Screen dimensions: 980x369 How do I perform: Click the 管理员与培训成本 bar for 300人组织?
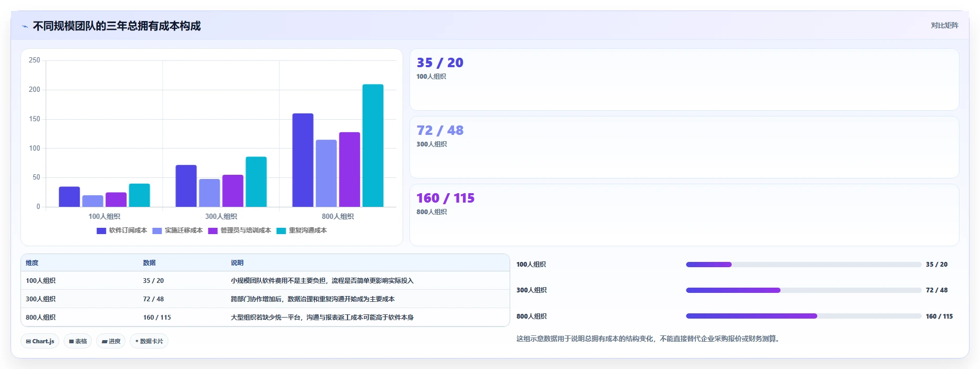click(233, 191)
